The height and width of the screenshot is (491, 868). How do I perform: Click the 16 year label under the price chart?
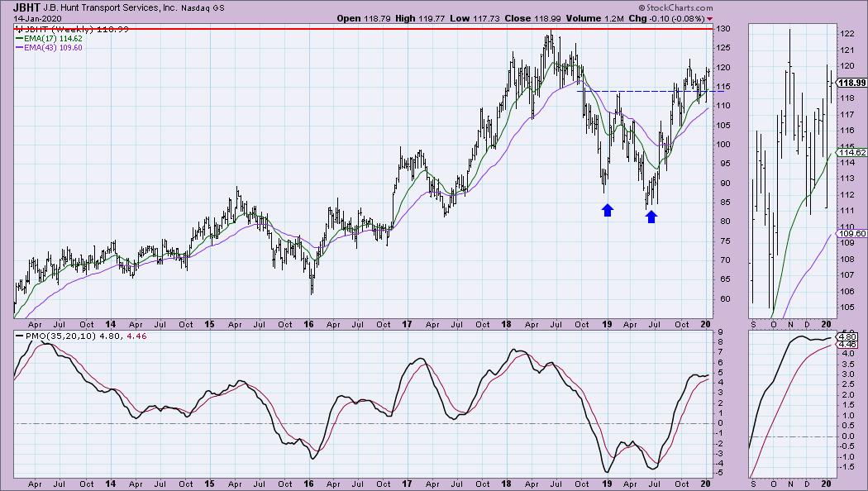click(308, 324)
